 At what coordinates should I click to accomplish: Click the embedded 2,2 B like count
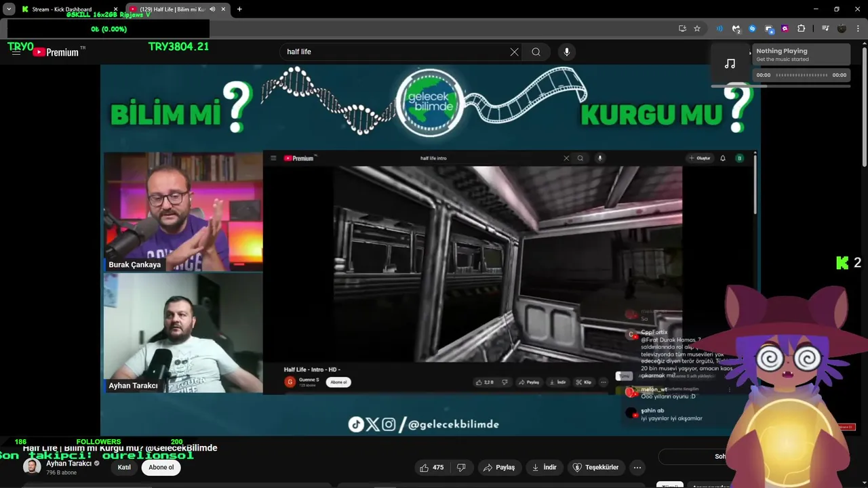[485, 382]
